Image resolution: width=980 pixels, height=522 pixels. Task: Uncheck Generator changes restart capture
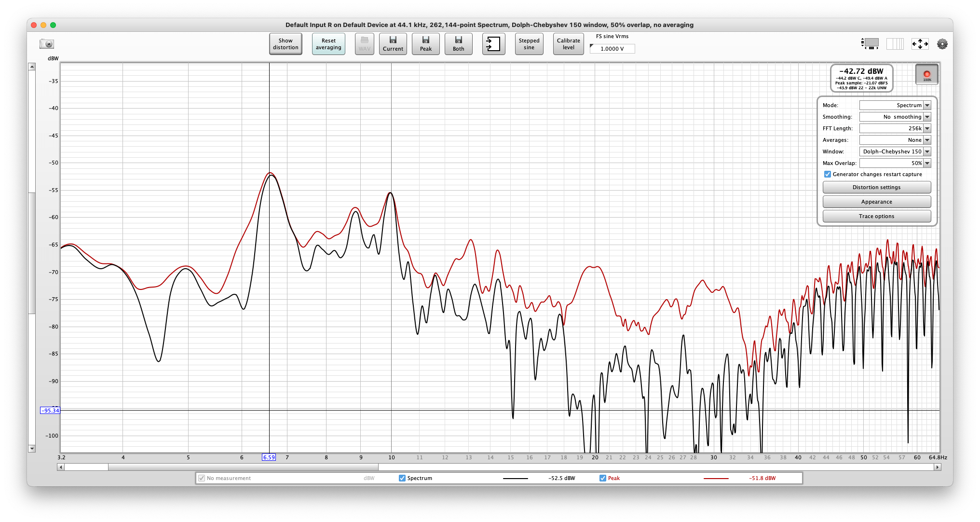point(828,174)
